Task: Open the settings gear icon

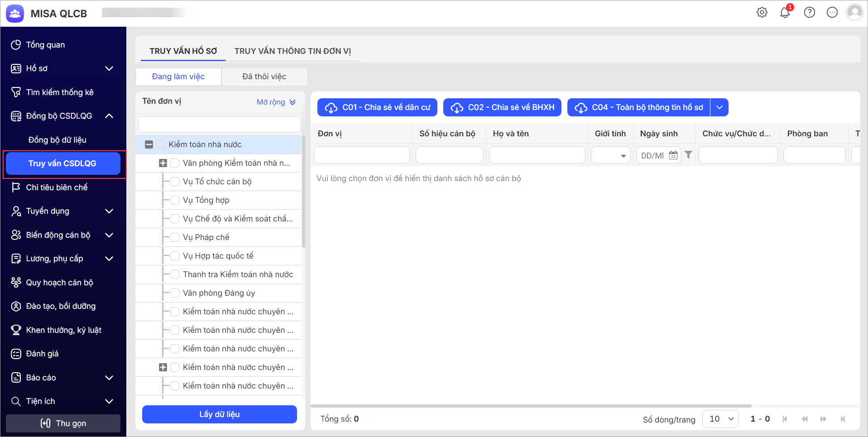Action: point(762,12)
